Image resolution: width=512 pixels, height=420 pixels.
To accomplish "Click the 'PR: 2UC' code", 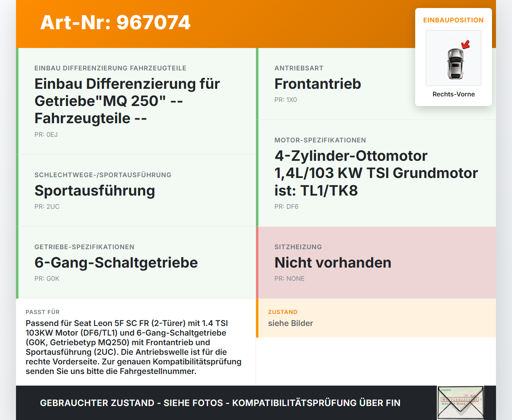I will (47, 206).
